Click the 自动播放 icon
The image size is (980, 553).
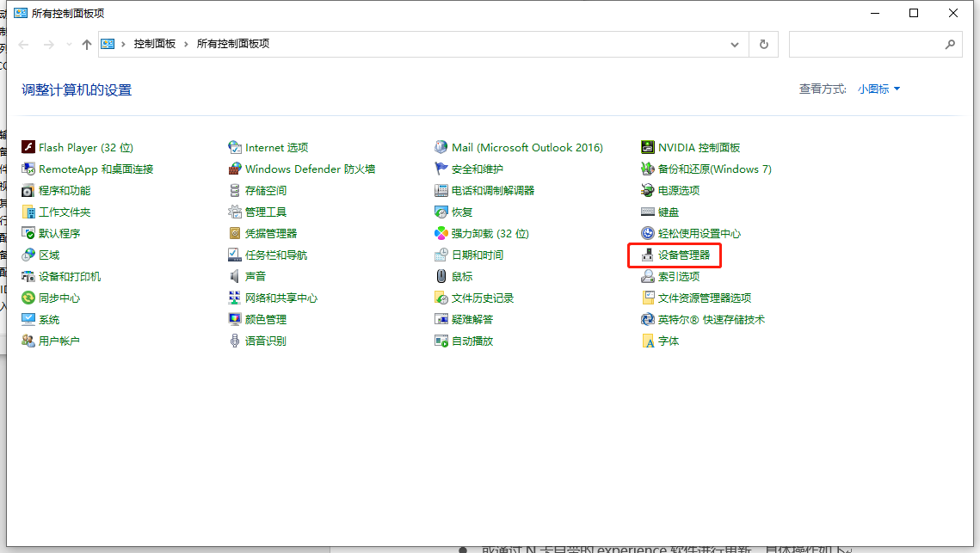coord(441,341)
